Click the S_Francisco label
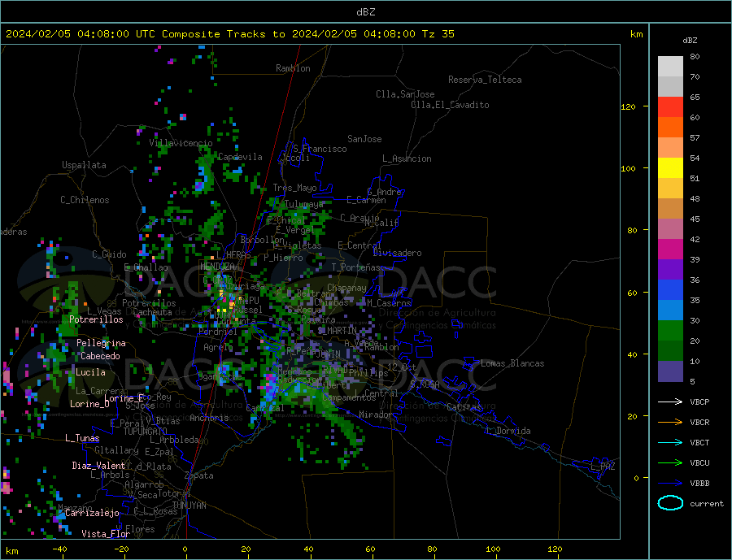 click(x=320, y=149)
